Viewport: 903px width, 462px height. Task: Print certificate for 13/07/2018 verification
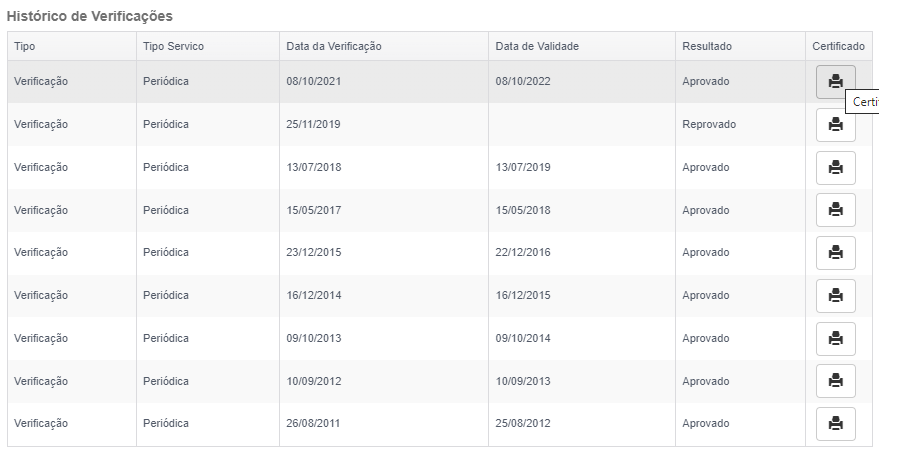pos(836,168)
